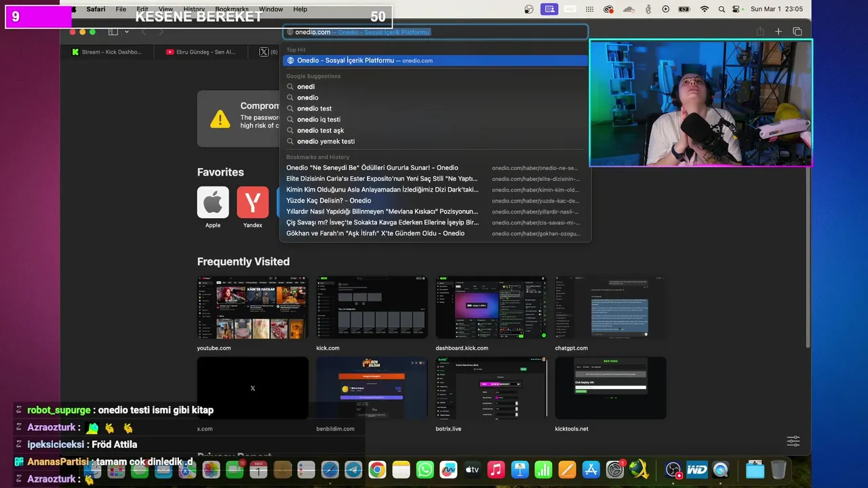Open history item Mevlana Kıskacı Pozisyonunun
The image size is (868, 488).
(435, 211)
